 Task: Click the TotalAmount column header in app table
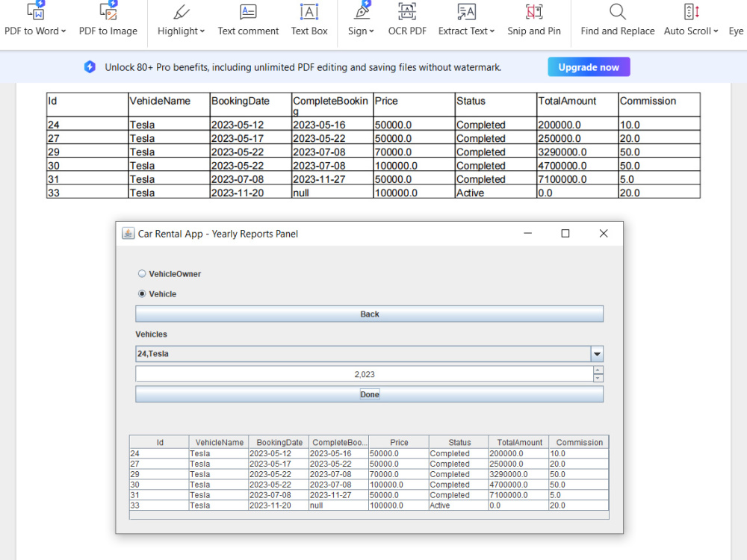[x=519, y=442]
